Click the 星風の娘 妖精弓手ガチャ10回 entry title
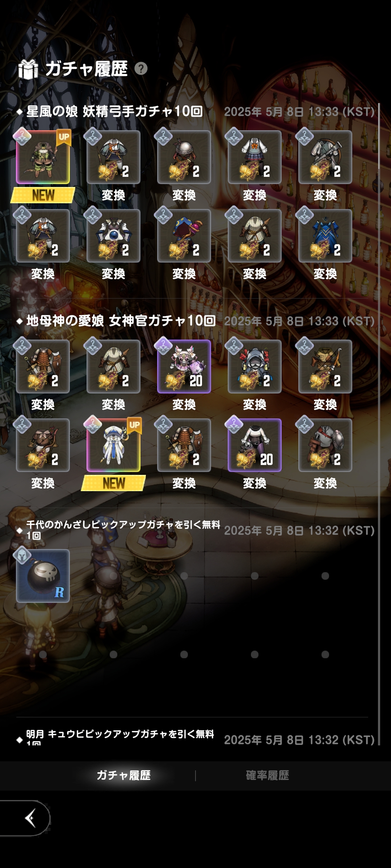Image resolution: width=391 pixels, height=868 pixels. click(x=114, y=111)
